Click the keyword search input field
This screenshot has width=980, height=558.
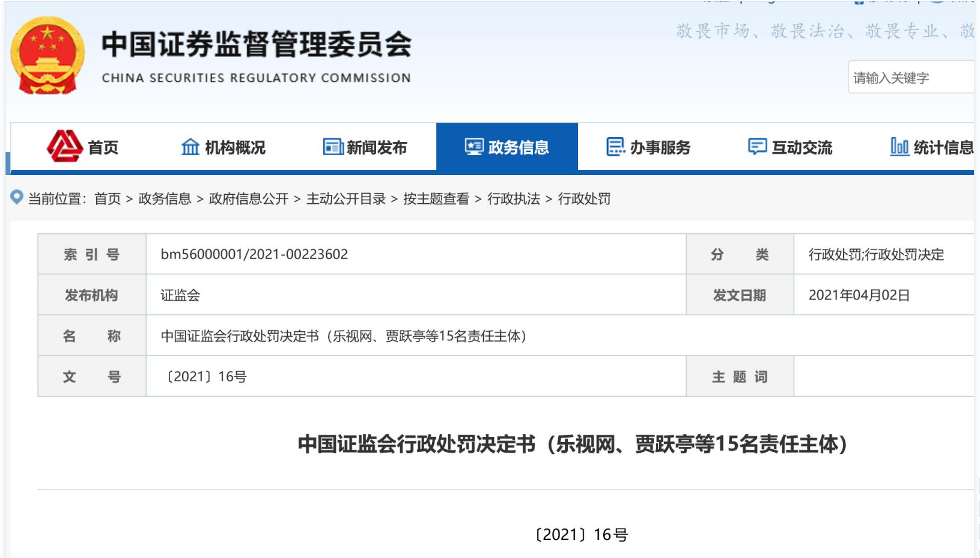910,78
